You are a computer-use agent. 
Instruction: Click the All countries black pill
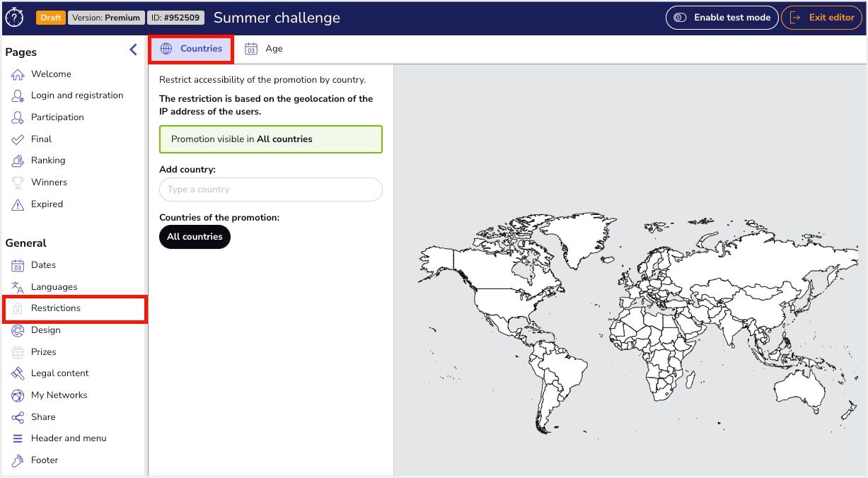pos(195,237)
